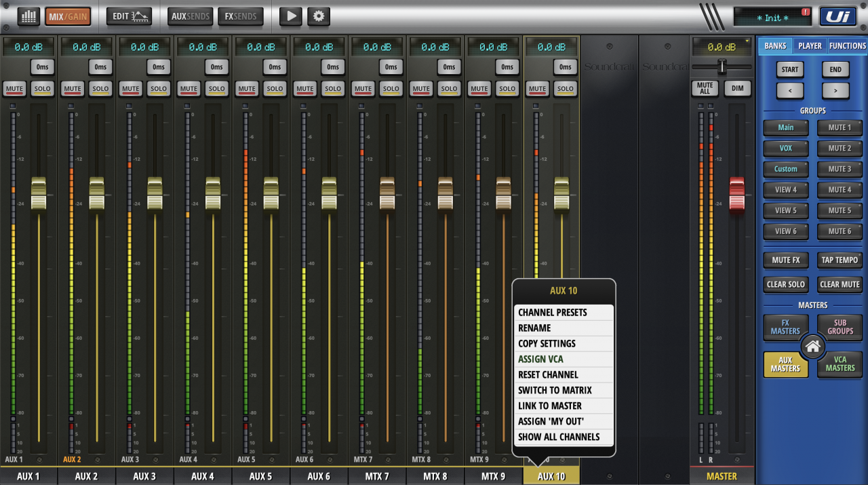
Task: Enable the MUTE 4 group
Action: pyautogui.click(x=840, y=190)
